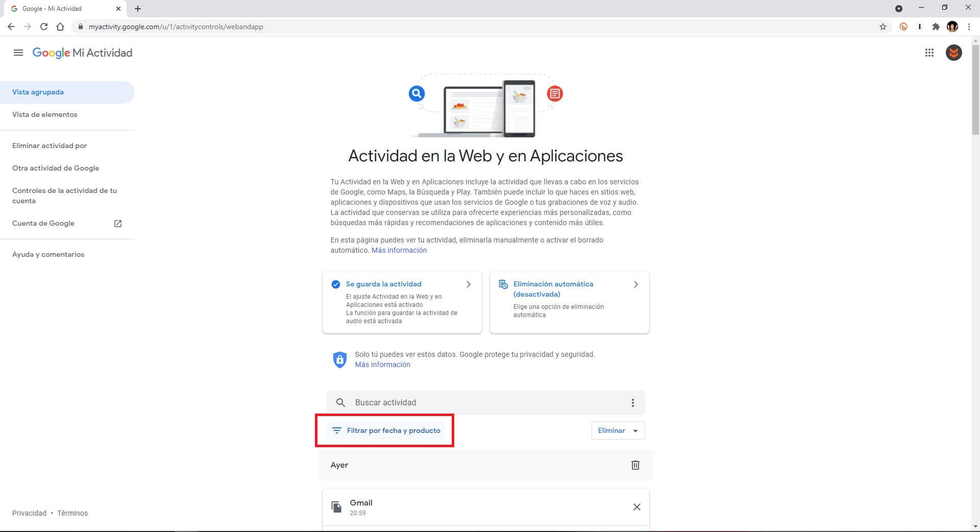Viewport: 980px width, 532px height.
Task: Expand Eliminación automática chevron
Action: click(636, 284)
